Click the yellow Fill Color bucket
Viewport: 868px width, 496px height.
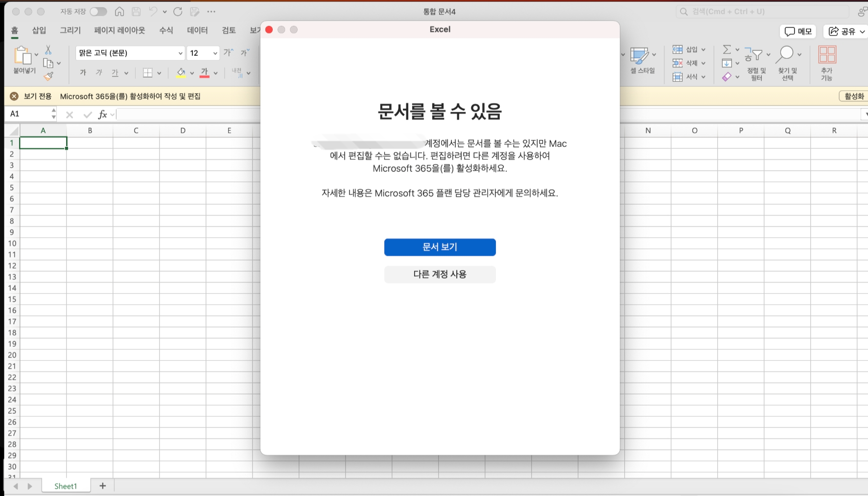pyautogui.click(x=181, y=73)
